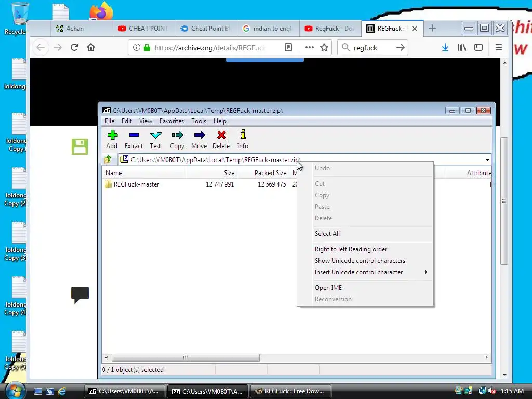
Task: Click the regfuck search box
Action: 371,47
